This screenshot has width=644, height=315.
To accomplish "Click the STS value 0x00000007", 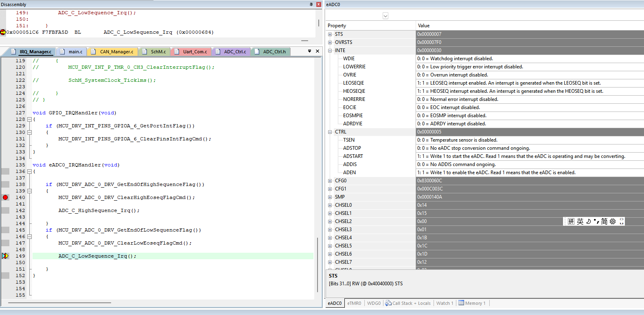I will point(429,34).
